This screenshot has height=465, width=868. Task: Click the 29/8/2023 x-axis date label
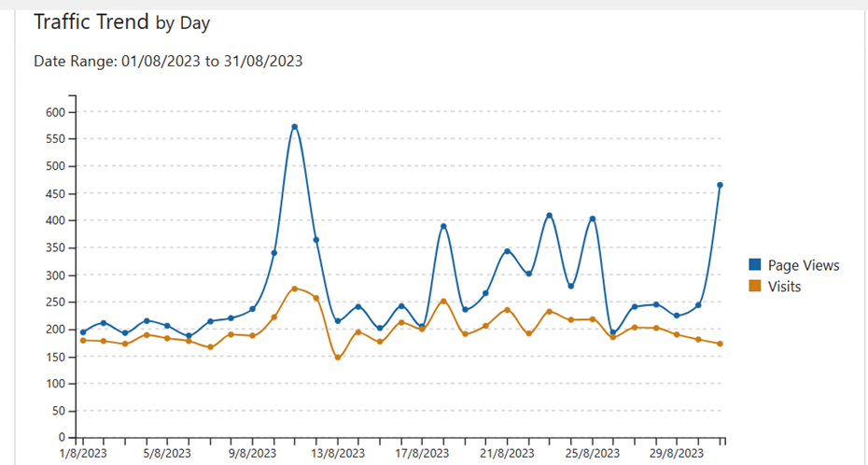677,455
